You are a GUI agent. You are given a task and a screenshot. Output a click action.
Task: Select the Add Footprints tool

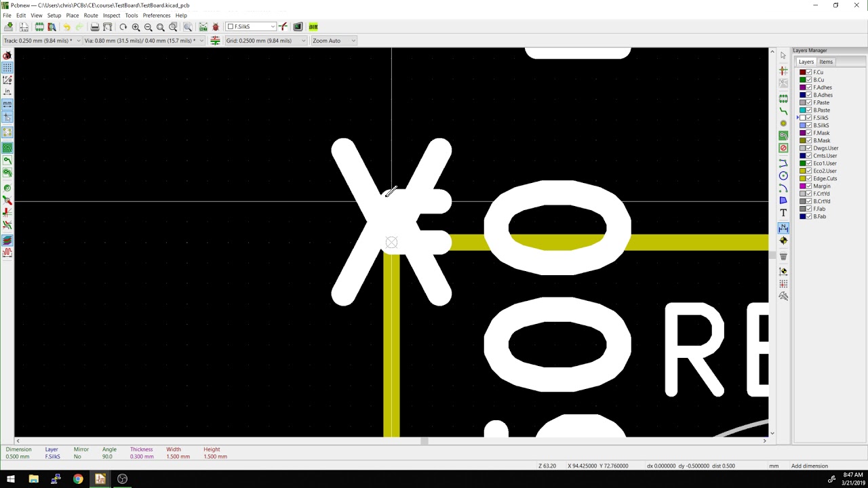(x=783, y=98)
